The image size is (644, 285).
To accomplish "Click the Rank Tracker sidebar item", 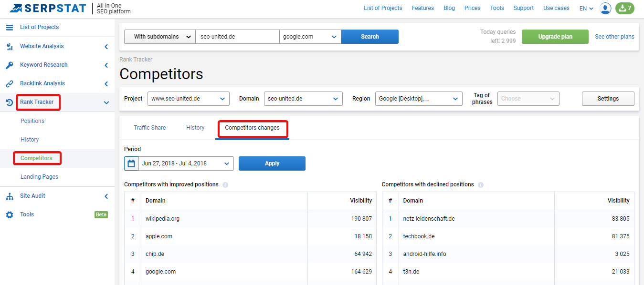I will pyautogui.click(x=37, y=102).
